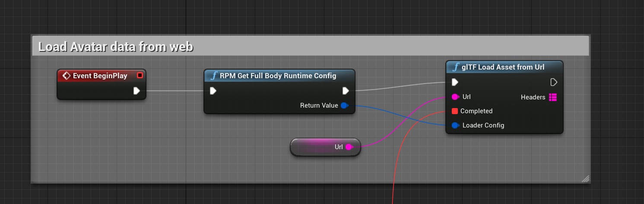Click the blue Loader Config input pin
644x204 pixels.
pyautogui.click(x=455, y=125)
